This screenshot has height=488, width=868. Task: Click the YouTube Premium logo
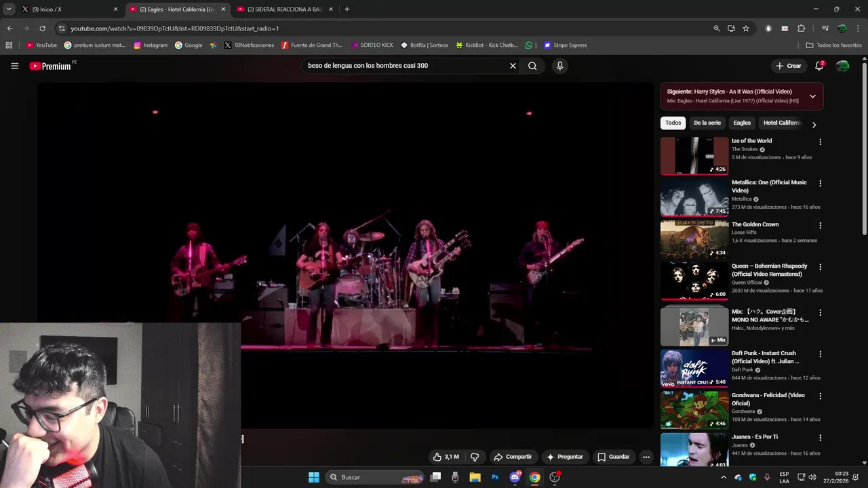tap(50, 66)
